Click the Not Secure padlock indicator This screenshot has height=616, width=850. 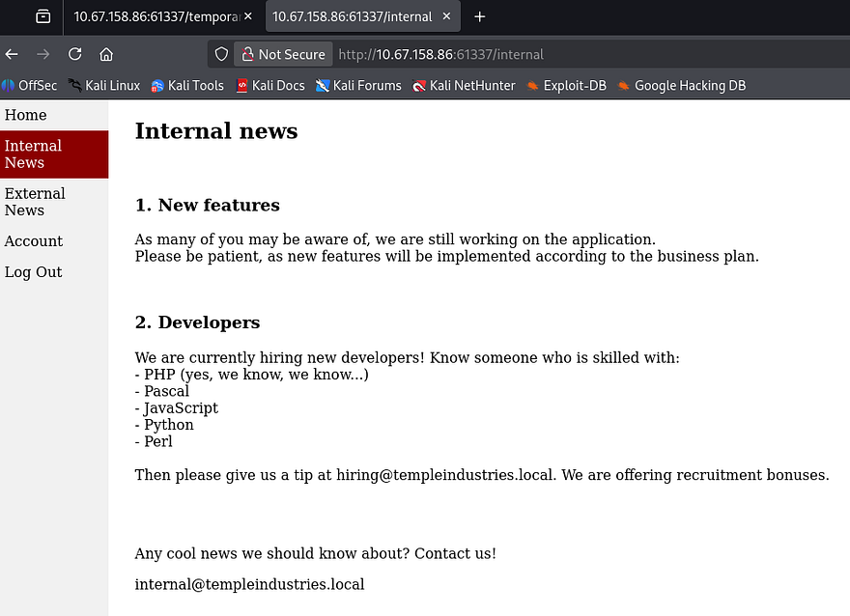[x=283, y=54]
